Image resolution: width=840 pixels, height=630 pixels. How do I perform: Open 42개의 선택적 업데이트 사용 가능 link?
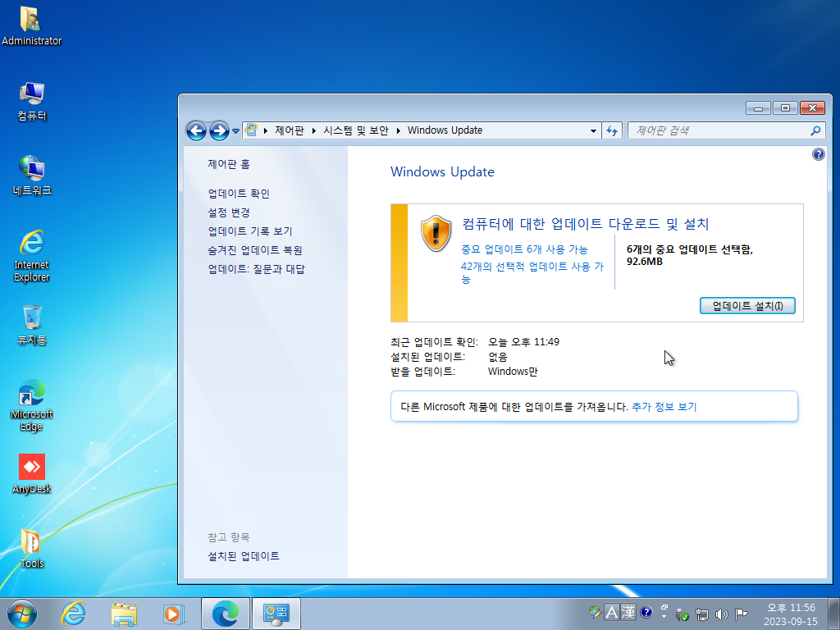point(532,272)
